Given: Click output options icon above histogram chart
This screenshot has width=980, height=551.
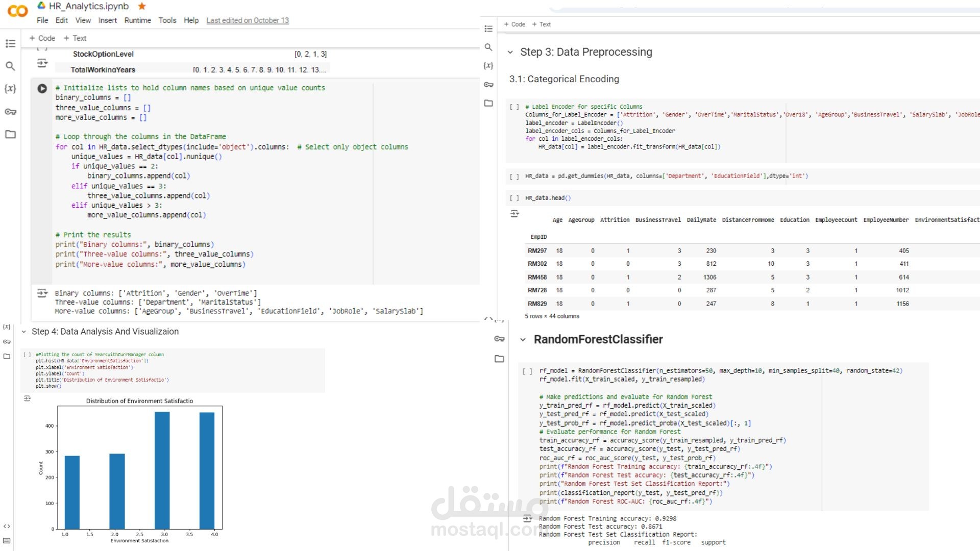Looking at the screenshot, I should tap(27, 398).
